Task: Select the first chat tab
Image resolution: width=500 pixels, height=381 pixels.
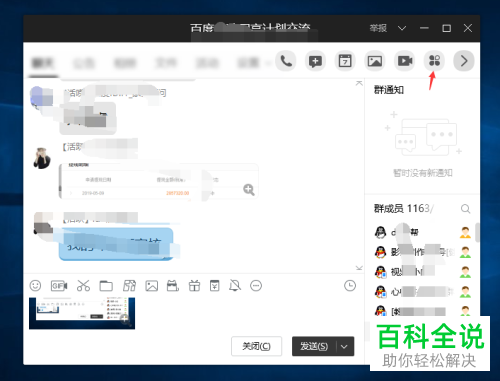Action: 43,63
